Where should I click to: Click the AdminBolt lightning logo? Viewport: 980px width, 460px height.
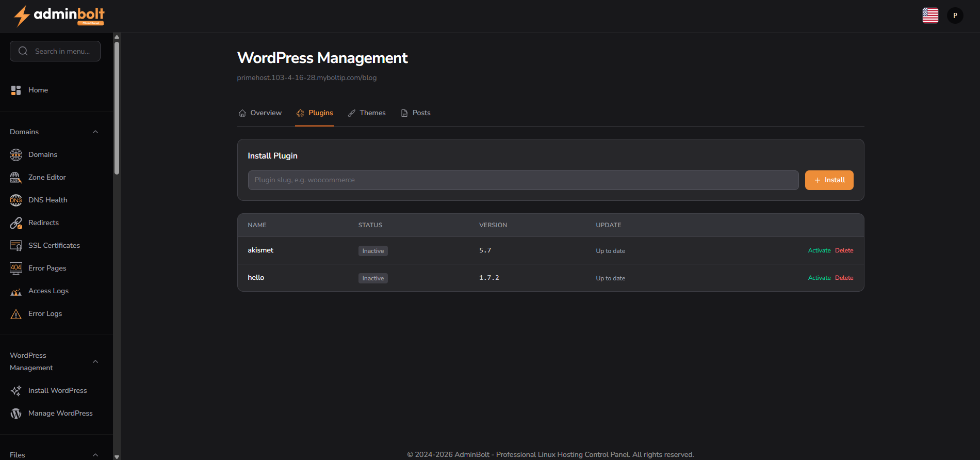(59, 15)
